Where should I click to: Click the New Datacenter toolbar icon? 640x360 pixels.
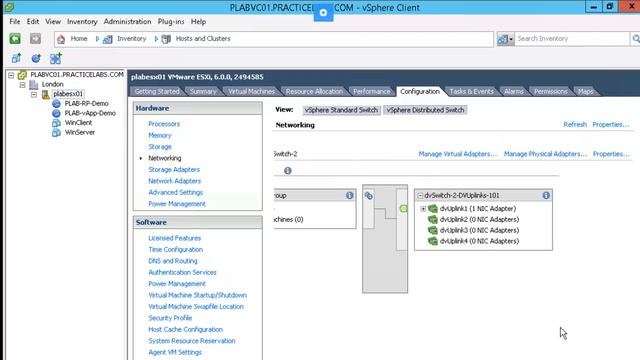pyautogui.click(x=16, y=58)
